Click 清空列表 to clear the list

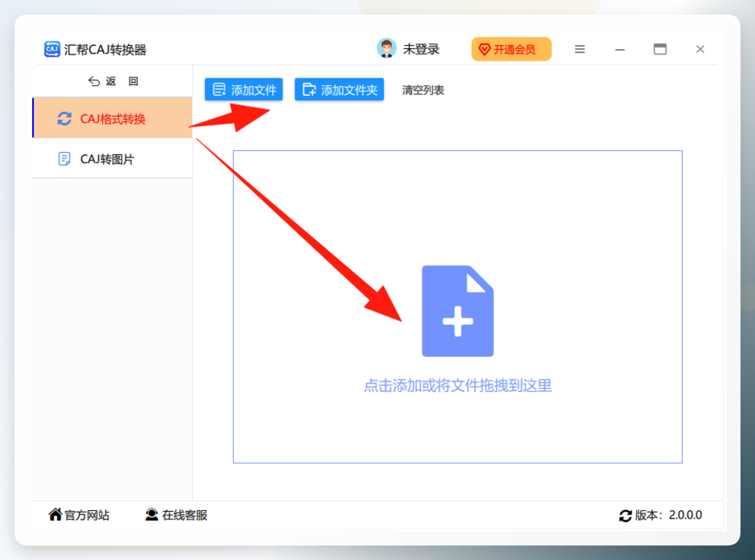click(x=423, y=90)
